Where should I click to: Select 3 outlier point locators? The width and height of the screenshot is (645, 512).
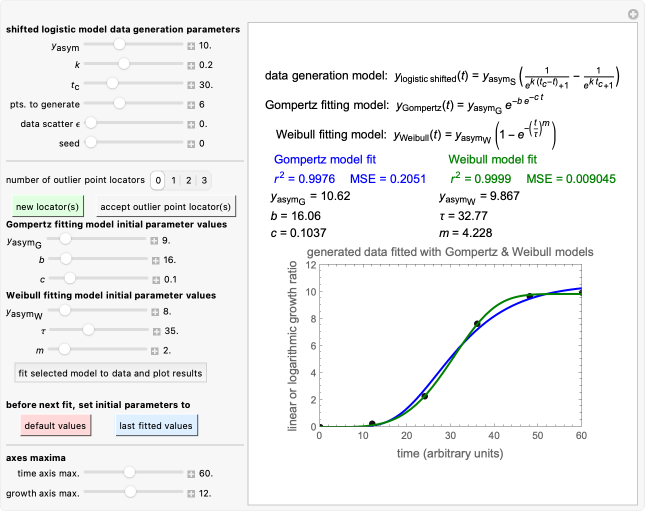pos(205,181)
